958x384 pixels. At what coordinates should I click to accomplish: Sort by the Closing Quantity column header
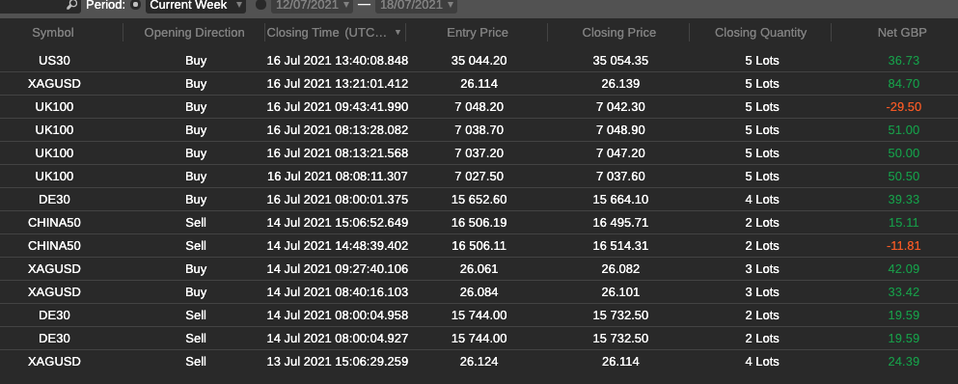click(x=761, y=33)
